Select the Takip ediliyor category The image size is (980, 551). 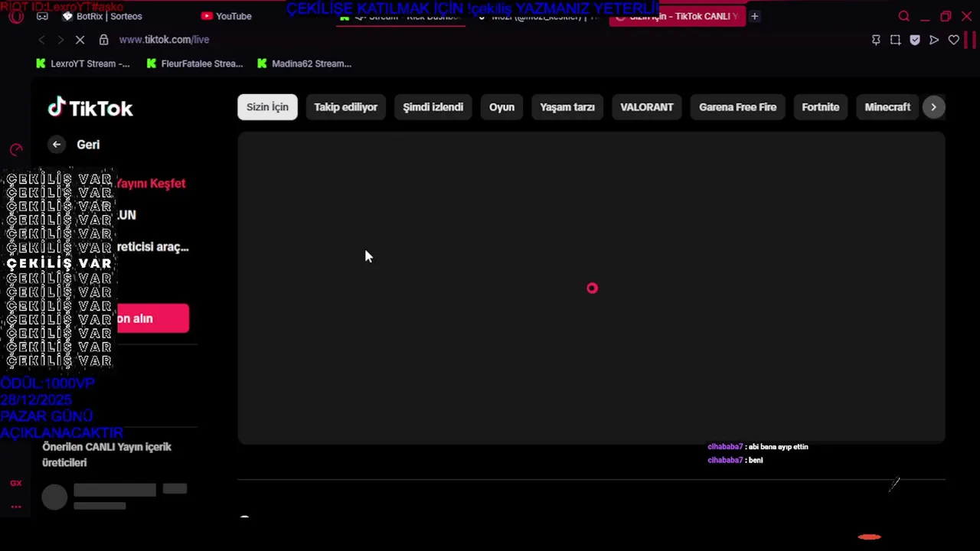pyautogui.click(x=345, y=107)
